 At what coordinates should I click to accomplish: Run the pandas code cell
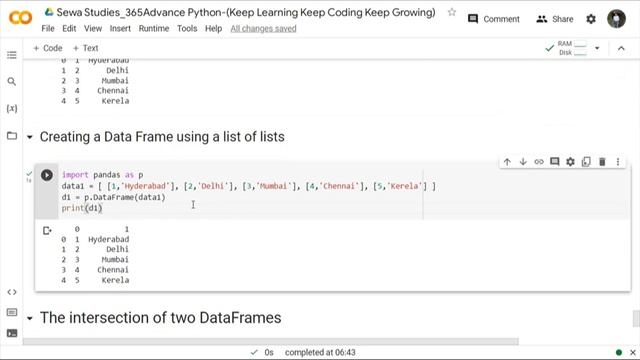click(47, 175)
